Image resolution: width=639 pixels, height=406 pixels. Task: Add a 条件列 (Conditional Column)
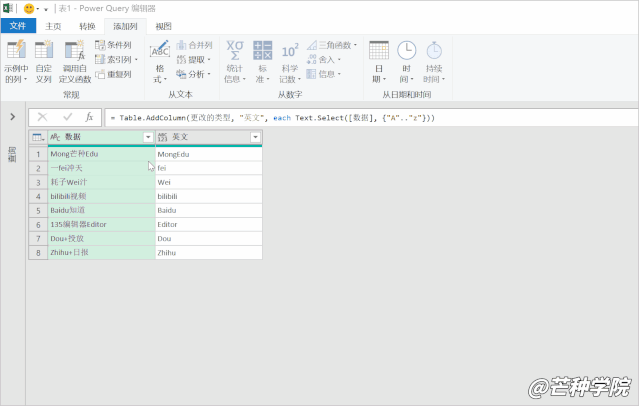coord(113,45)
